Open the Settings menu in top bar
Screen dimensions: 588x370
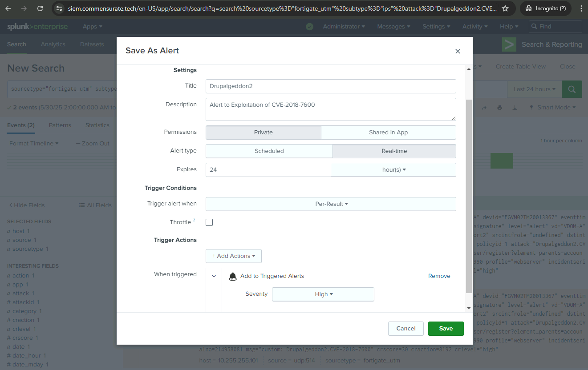pyautogui.click(x=436, y=27)
